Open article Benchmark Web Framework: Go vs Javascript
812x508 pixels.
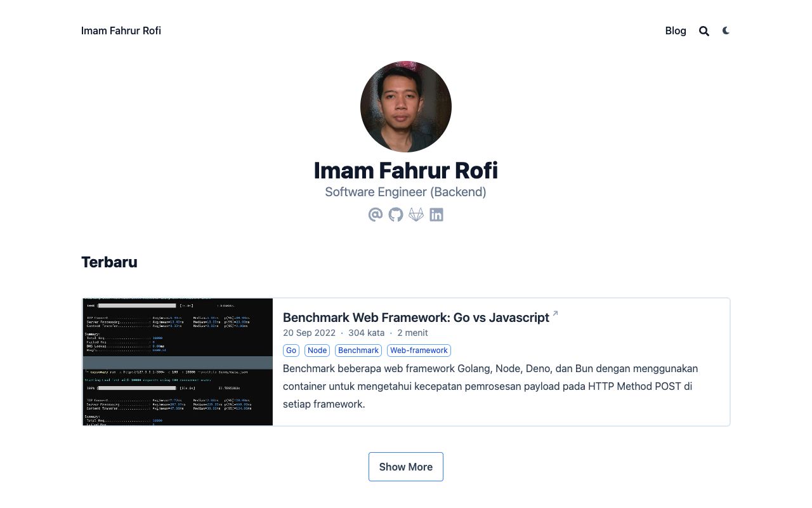tap(416, 317)
